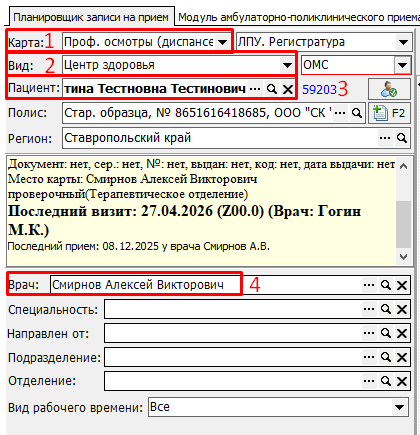Open the Вид рабочего времени dropdown
This screenshot has width=420, height=435.
[x=399, y=407]
